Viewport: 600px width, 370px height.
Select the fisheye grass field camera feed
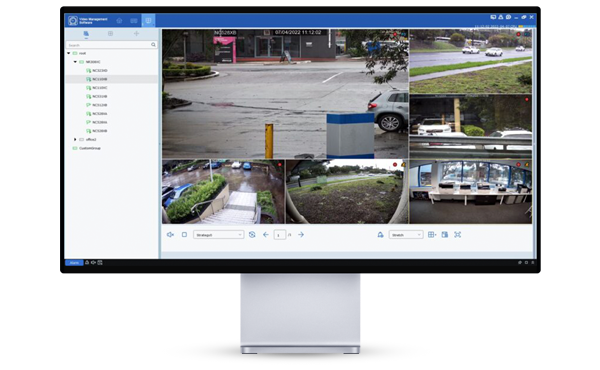tap(347, 192)
